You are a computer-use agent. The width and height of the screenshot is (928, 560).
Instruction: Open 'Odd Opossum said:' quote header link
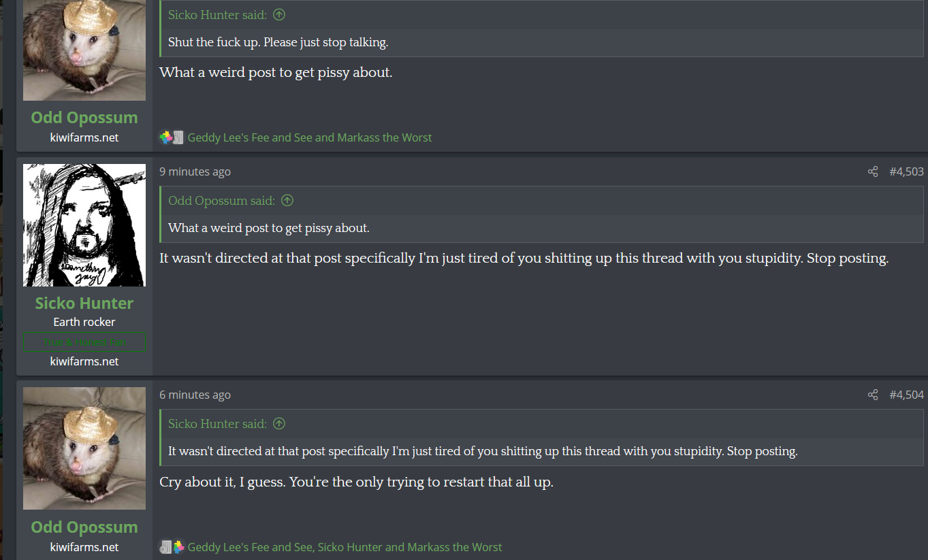[221, 201]
